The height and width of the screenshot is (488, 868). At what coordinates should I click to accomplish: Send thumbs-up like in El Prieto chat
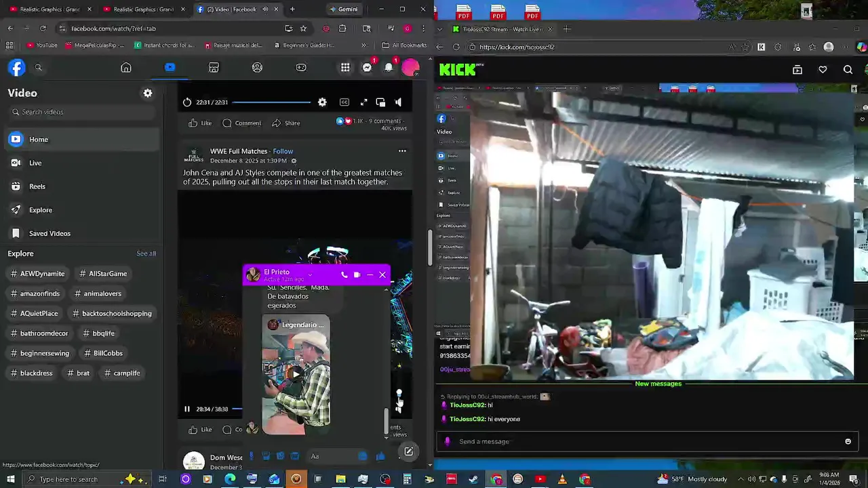pos(380,456)
